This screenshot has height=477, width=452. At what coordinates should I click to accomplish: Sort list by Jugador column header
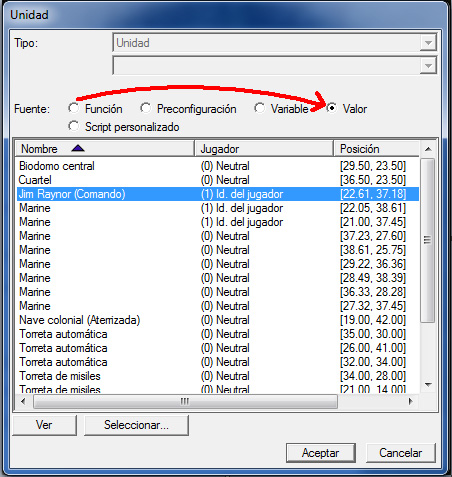[264, 149]
